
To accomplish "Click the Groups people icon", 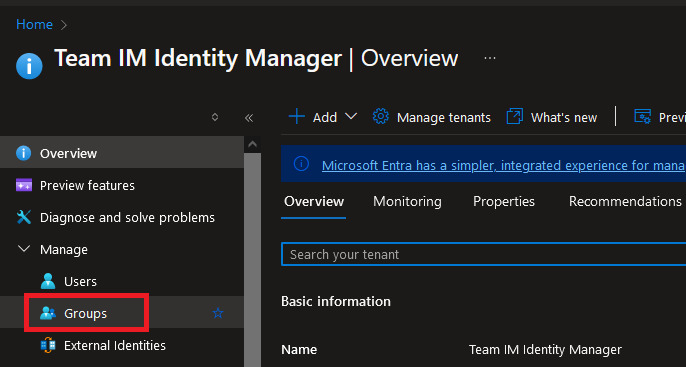I will coord(48,313).
